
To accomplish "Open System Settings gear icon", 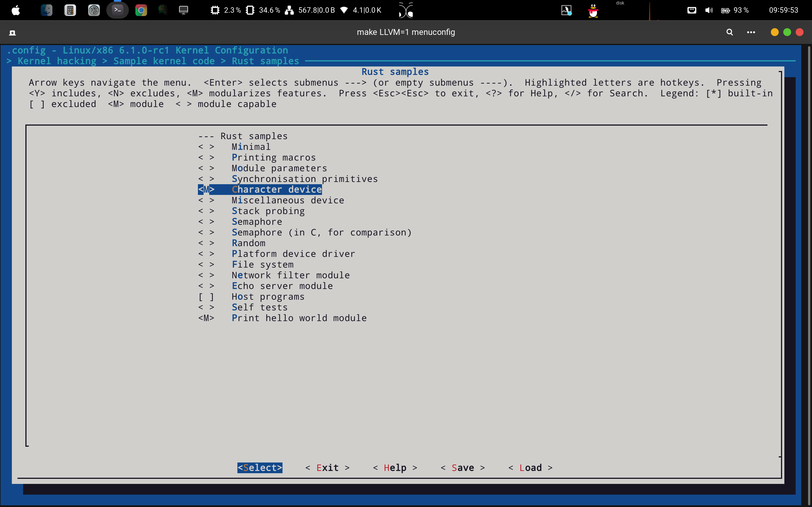I will 94,10.
